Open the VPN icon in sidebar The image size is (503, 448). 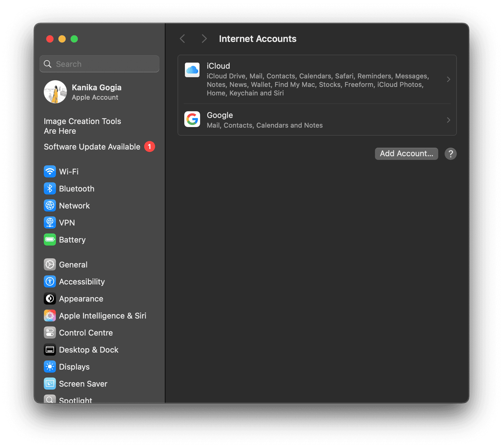(x=50, y=222)
